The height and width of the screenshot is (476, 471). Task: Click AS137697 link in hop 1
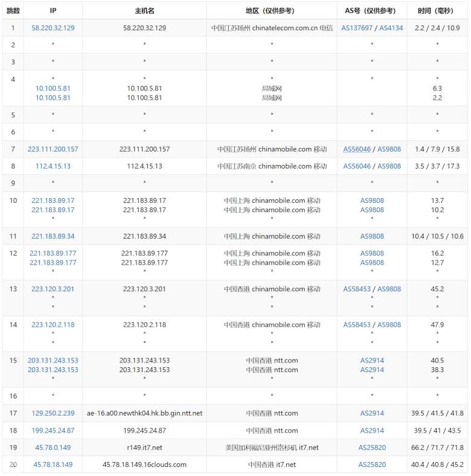point(357,28)
